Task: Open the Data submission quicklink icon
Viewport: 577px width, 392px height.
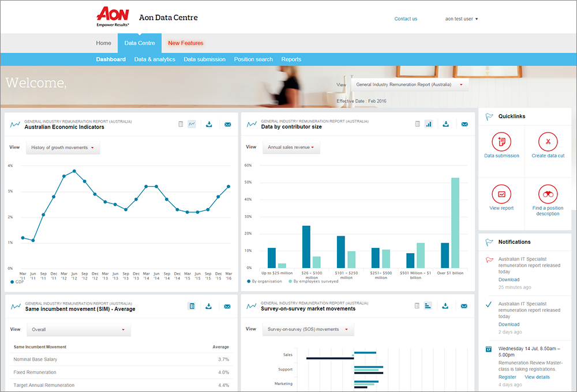Action: 501,142
